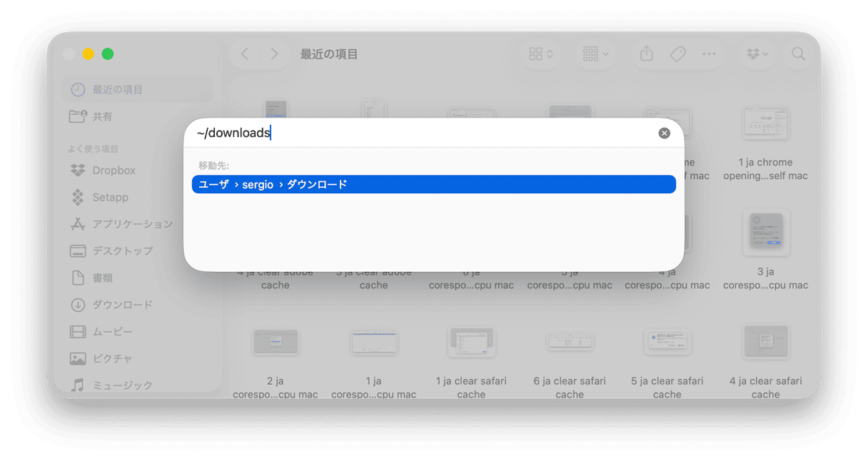This screenshot has width=868, height=461.
Task: Select the 1 ja corespo...cpu mac thumbnail
Action: tap(373, 343)
